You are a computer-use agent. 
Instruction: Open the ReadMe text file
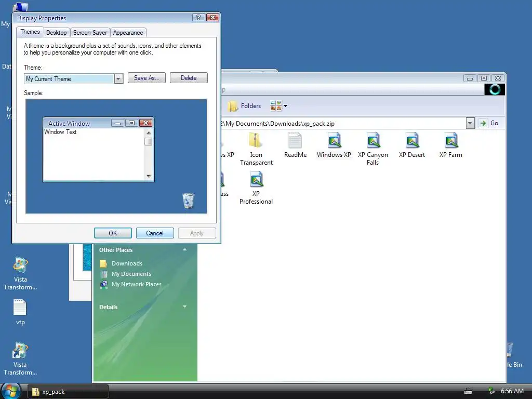pyautogui.click(x=295, y=145)
